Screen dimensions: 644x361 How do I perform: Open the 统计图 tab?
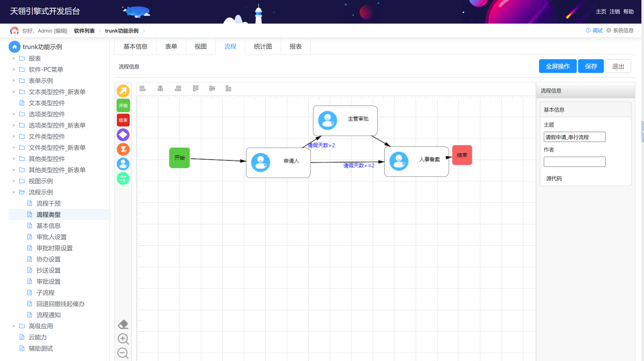(263, 47)
